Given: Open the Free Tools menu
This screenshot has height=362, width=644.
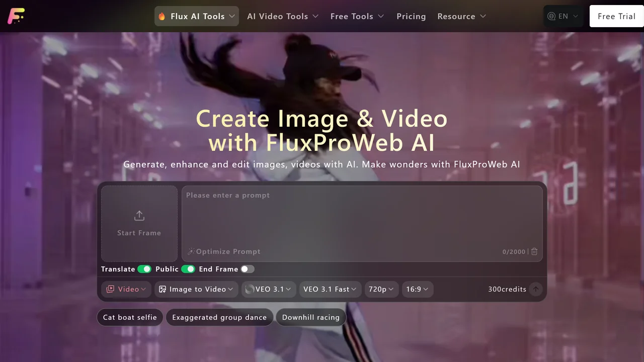Looking at the screenshot, I should (357, 16).
